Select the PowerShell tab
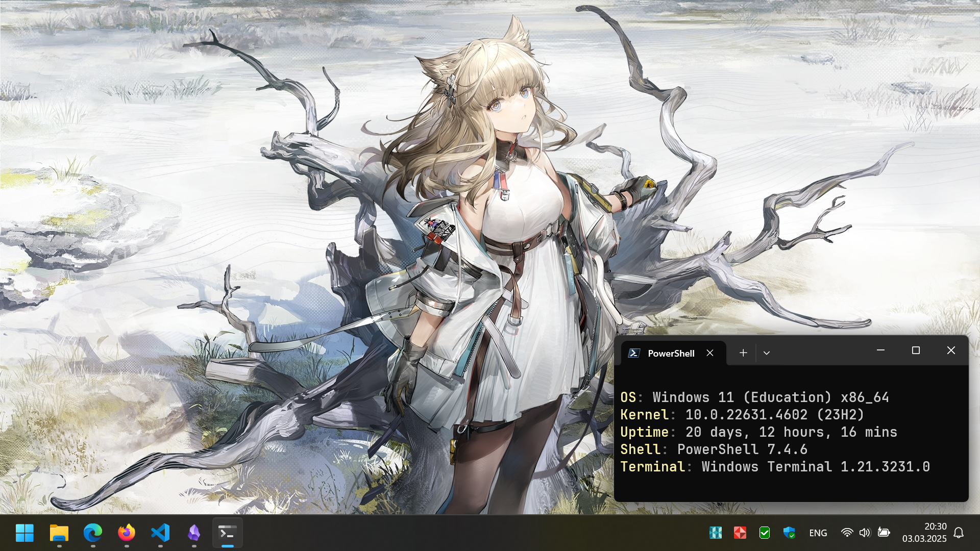980x551 pixels. [x=670, y=353]
